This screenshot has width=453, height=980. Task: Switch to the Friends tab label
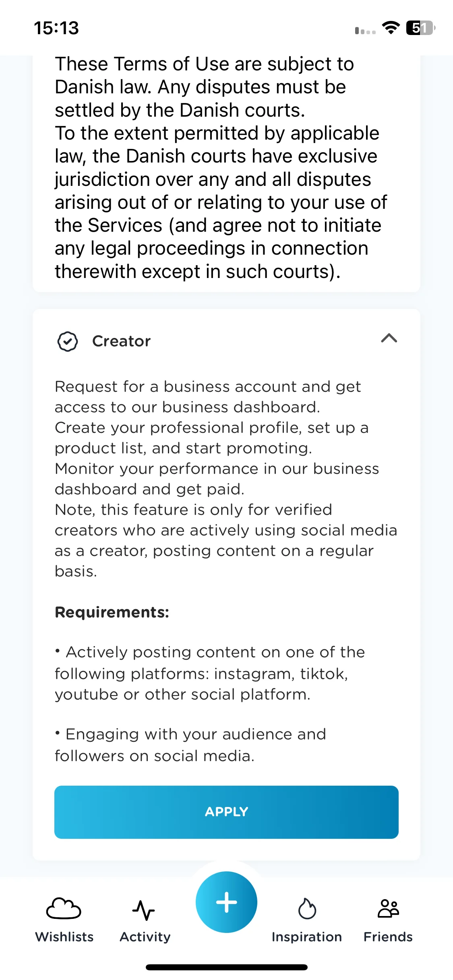coord(388,937)
